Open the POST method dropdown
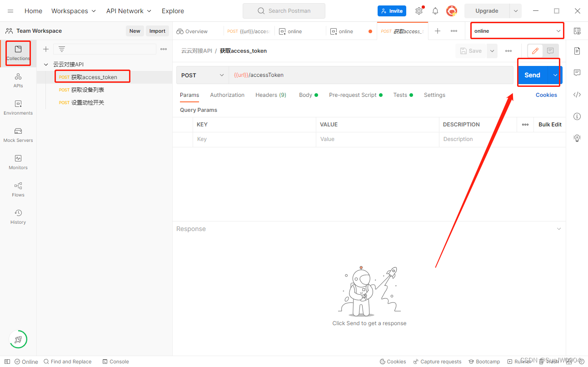The width and height of the screenshot is (588, 367). (x=202, y=75)
